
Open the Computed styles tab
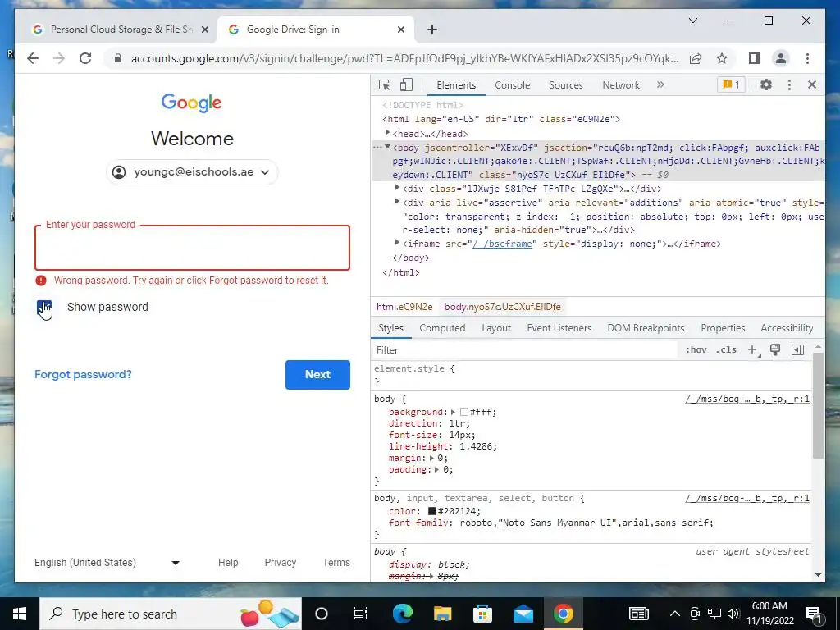tap(442, 328)
